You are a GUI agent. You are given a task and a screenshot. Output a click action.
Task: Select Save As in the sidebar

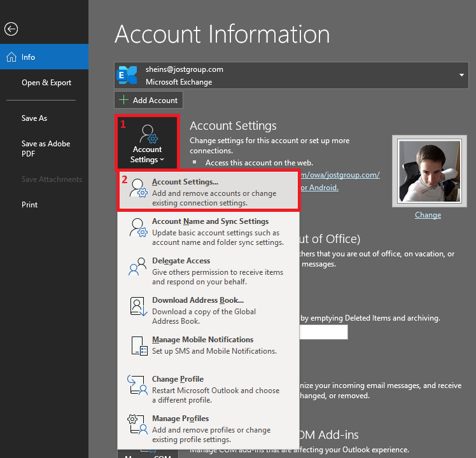pyautogui.click(x=45, y=118)
